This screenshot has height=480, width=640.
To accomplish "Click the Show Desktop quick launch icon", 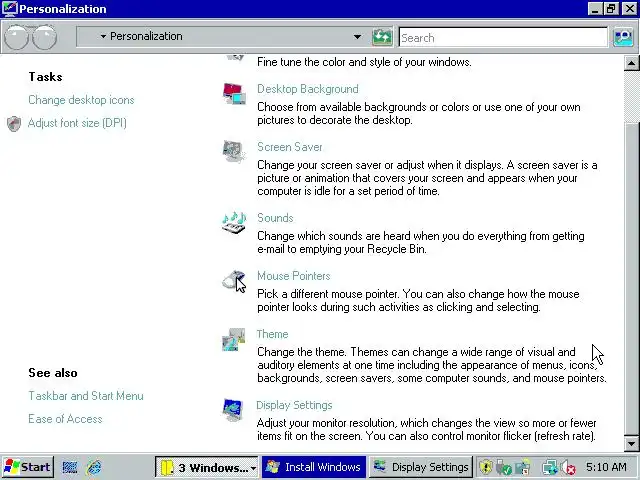I will point(70,467).
